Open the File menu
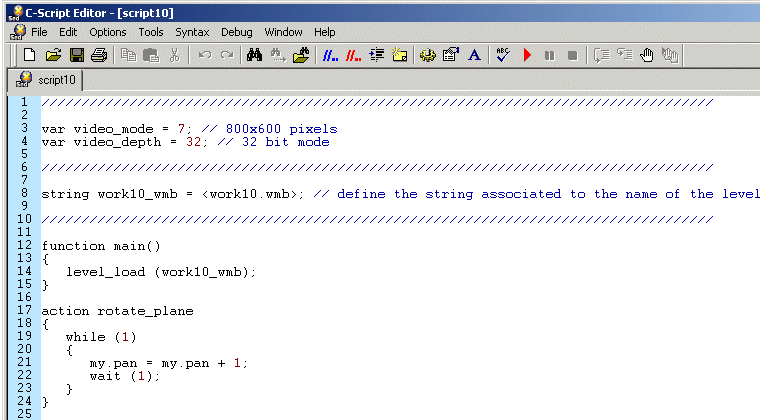 pos(39,32)
